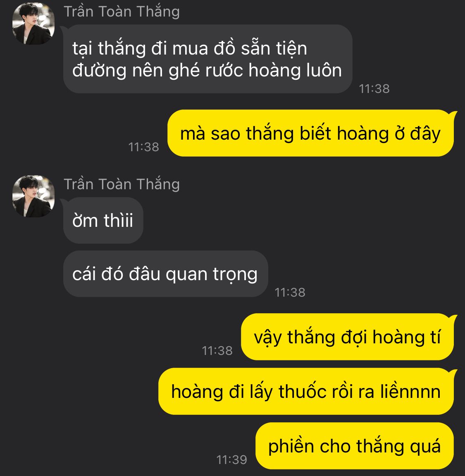The width and height of the screenshot is (465, 476).
Task: Tap 11:38 timestamp beside 'mà sao thắng' bubble
Action: point(144,147)
